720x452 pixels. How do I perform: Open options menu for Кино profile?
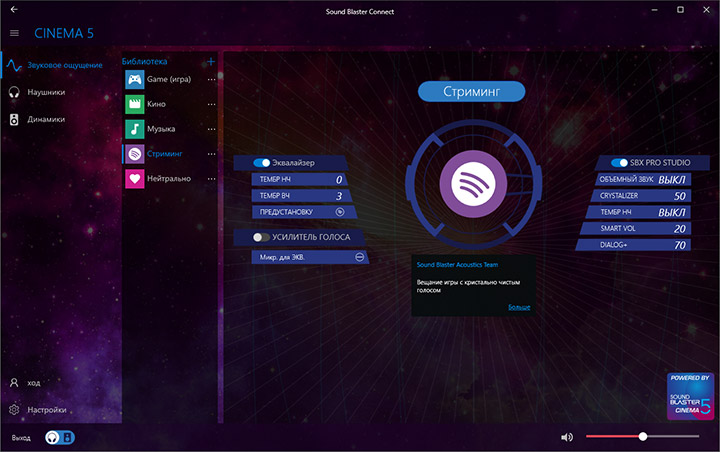[x=211, y=104]
